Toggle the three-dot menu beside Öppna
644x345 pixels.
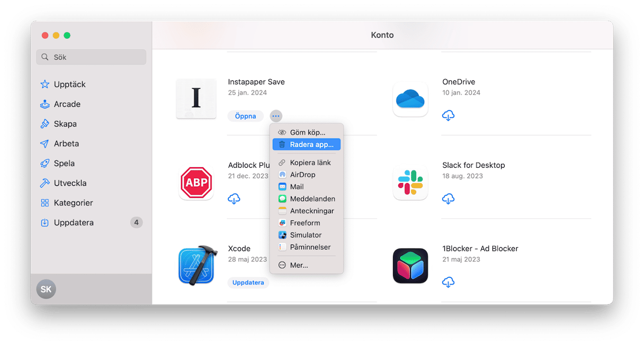point(276,116)
